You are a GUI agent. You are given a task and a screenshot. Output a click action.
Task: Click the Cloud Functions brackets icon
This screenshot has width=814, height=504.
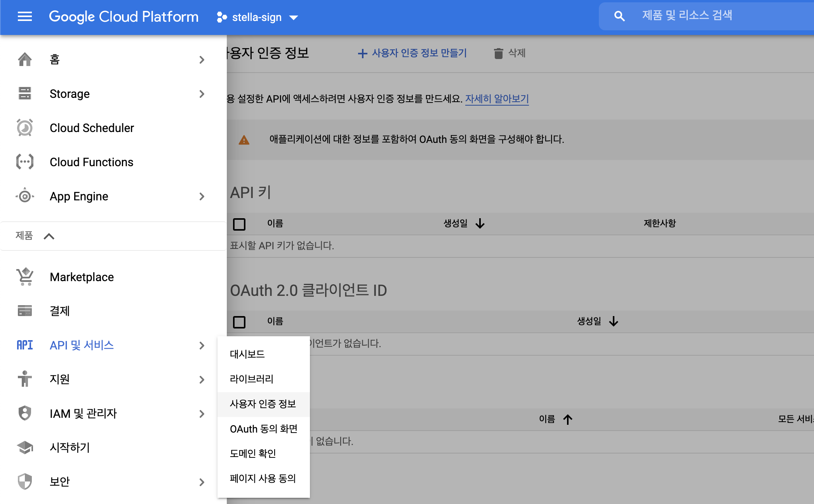click(25, 162)
